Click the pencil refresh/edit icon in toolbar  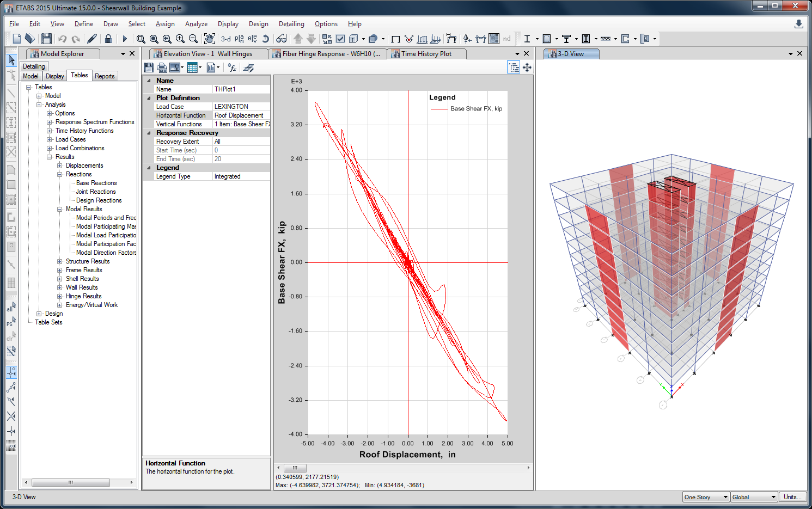click(x=92, y=39)
